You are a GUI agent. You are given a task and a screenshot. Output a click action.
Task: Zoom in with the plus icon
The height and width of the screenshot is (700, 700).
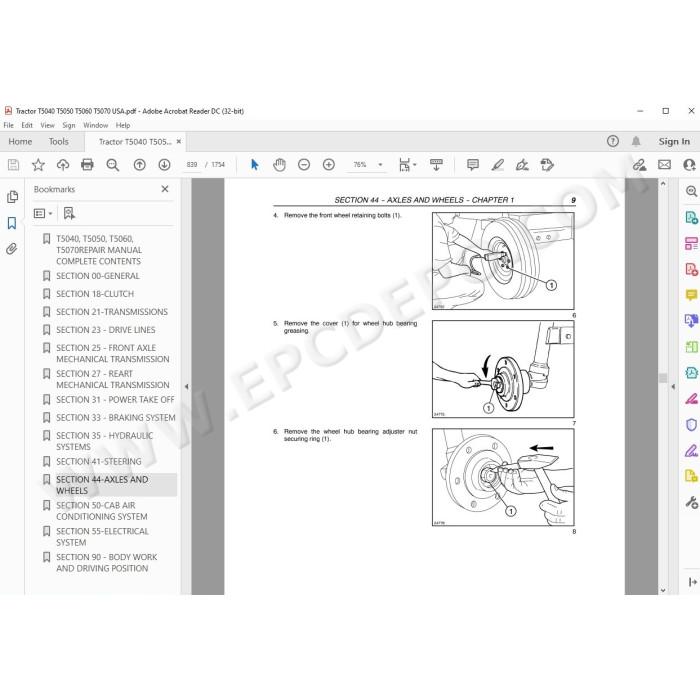329,165
